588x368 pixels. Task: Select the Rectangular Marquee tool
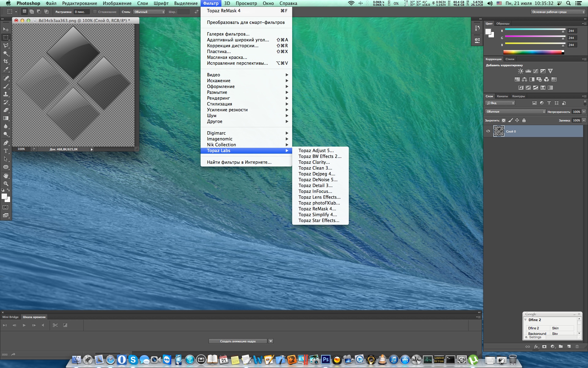(x=6, y=37)
